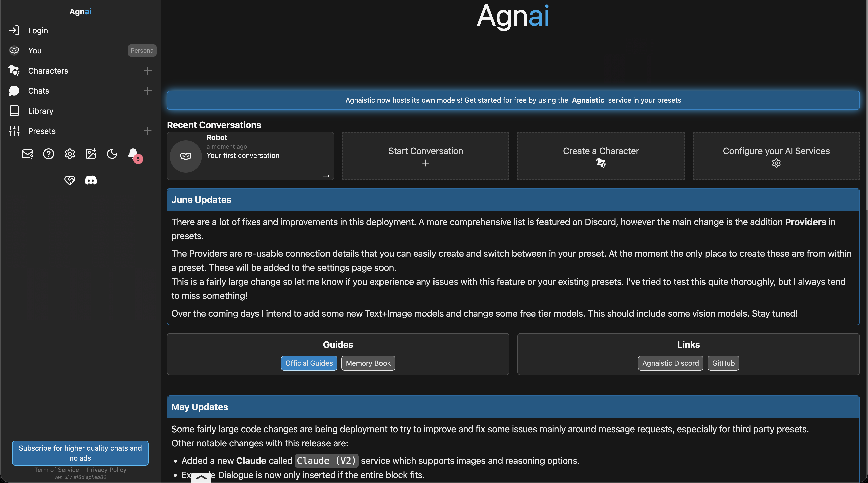Image resolution: width=868 pixels, height=483 pixels.
Task: Click the mask icon beside You
Action: coord(14,50)
